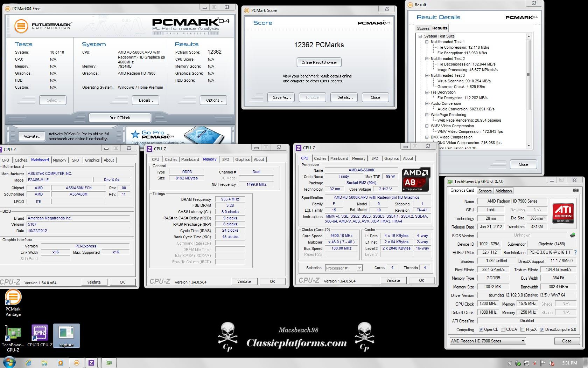Click GPU-Z BIOS save chip icon

[573, 235]
